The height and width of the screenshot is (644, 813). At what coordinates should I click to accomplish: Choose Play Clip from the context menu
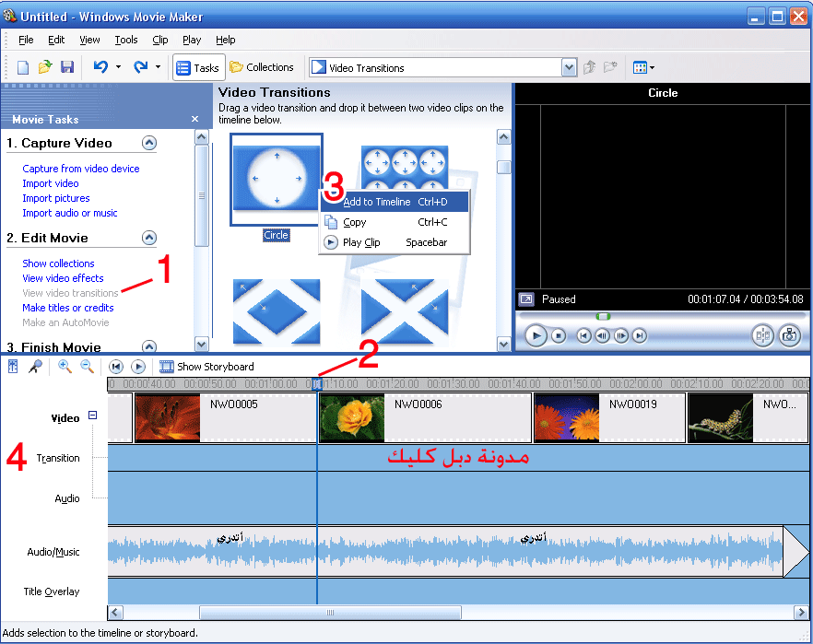395,242
